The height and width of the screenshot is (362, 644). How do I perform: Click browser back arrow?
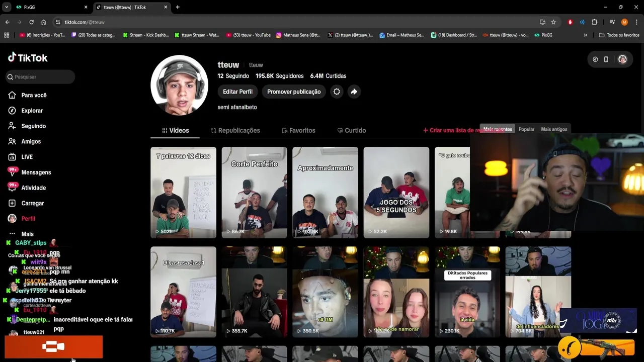pyautogui.click(x=7, y=22)
